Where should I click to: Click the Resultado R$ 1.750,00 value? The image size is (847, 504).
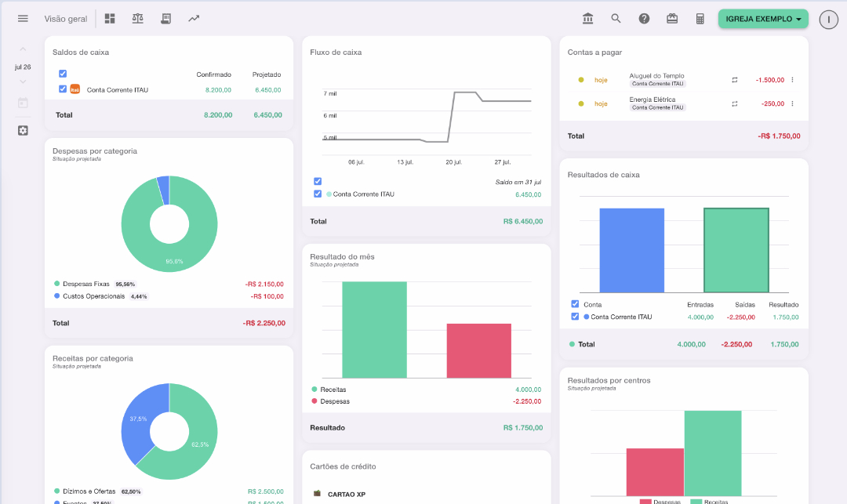tap(523, 428)
